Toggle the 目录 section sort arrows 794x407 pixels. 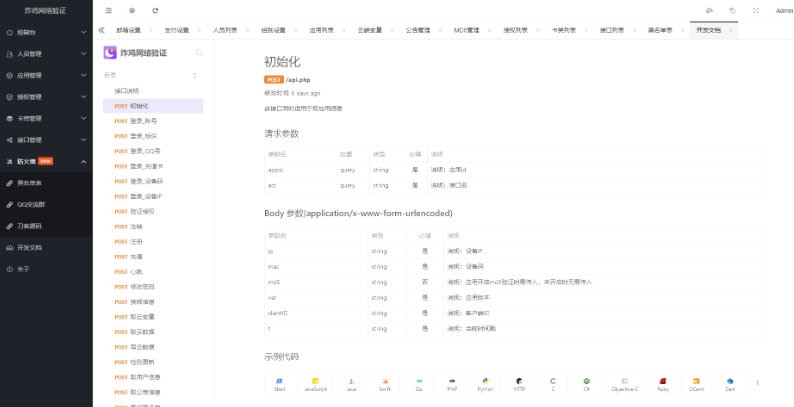[x=195, y=75]
